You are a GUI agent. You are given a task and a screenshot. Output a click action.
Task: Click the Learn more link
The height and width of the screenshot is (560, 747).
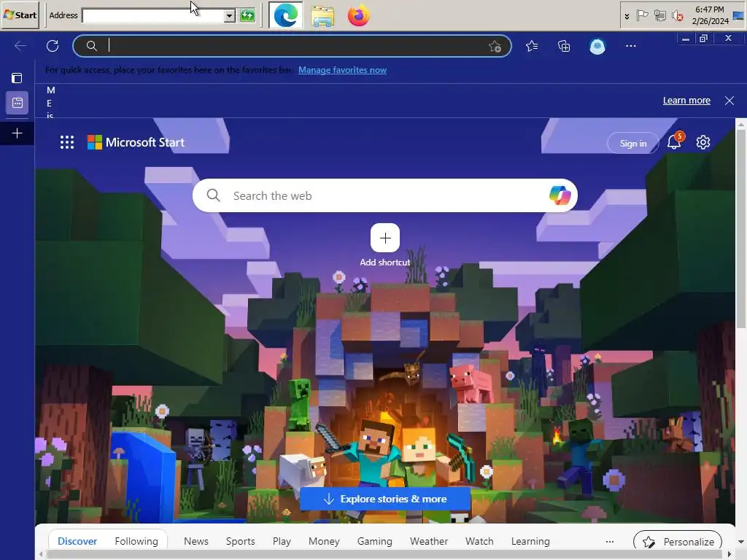(x=686, y=101)
